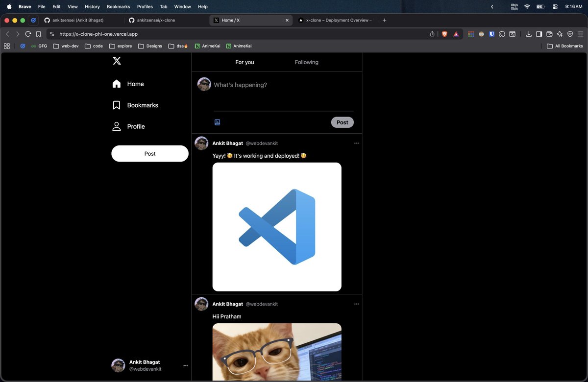This screenshot has width=588, height=382.
Task: Click the avatar in the post composer
Action: [x=204, y=84]
